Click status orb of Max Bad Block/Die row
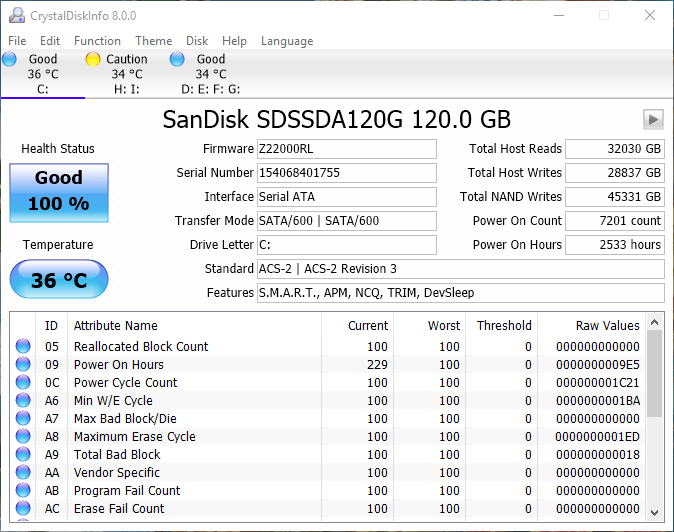The height and width of the screenshot is (532, 674). pyautogui.click(x=23, y=418)
